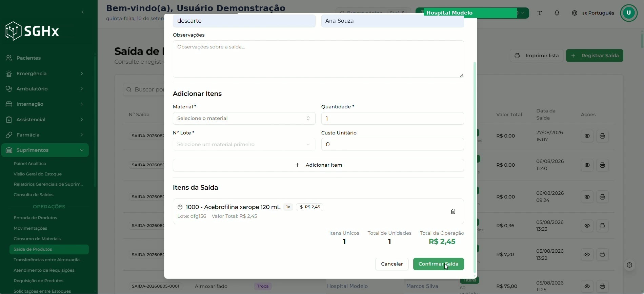The image size is (644, 294).
Task: View the 06/08/2026 09:24 row details
Action: pyautogui.click(x=587, y=197)
